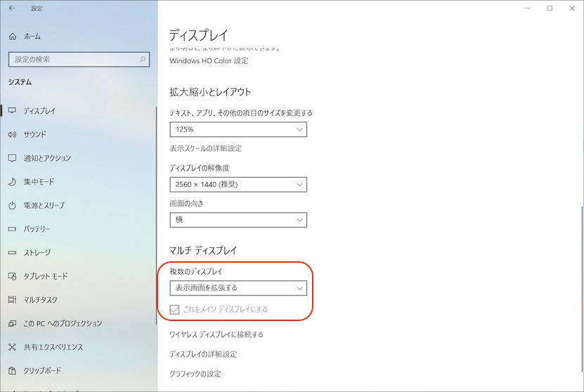The height and width of the screenshot is (392, 584).
Task: Open クリップボード settings page
Action: pyautogui.click(x=42, y=371)
